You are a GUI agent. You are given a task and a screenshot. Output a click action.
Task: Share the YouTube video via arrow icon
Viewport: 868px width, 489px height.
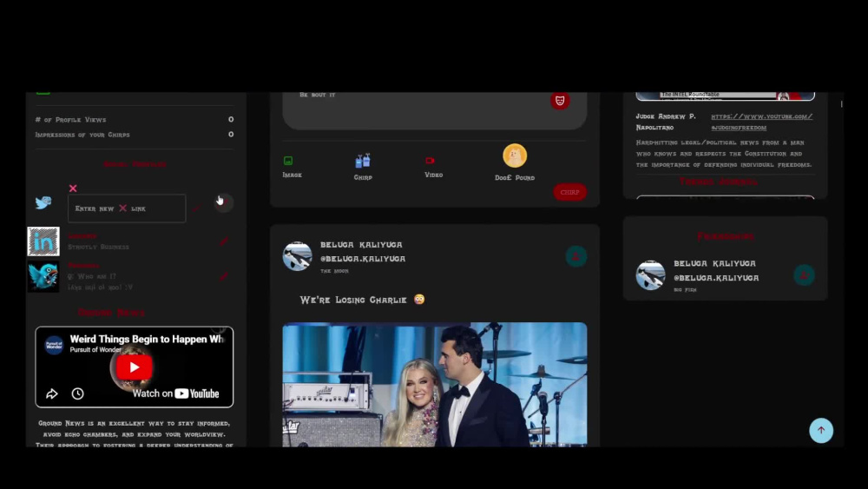tap(51, 393)
